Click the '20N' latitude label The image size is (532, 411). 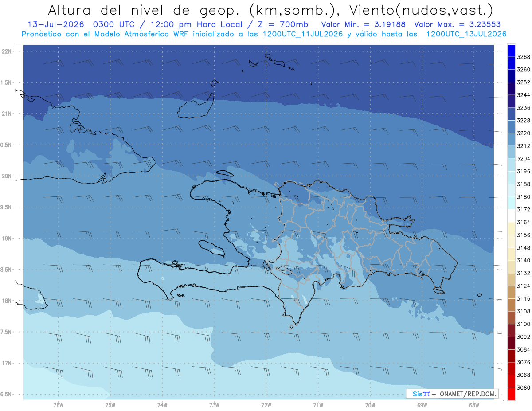7,176
